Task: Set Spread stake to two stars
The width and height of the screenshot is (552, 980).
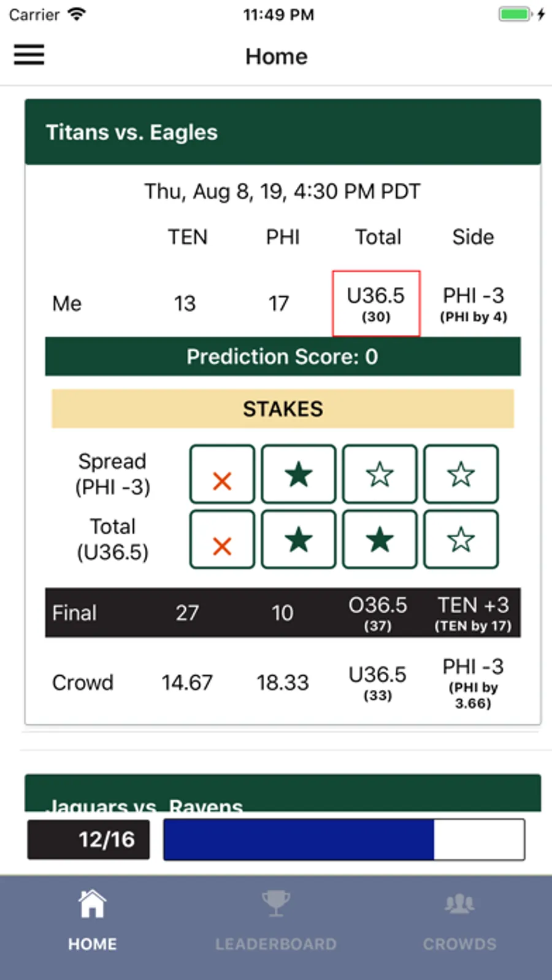Action: (380, 475)
